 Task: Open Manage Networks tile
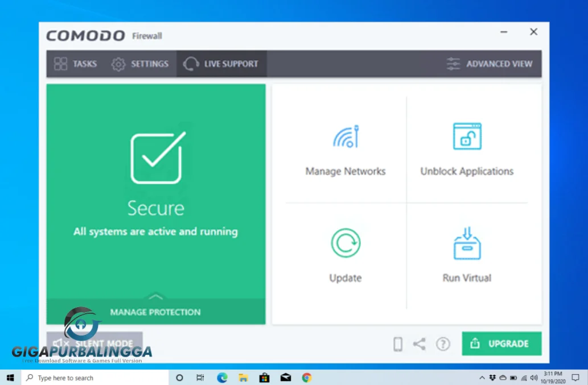(346, 150)
